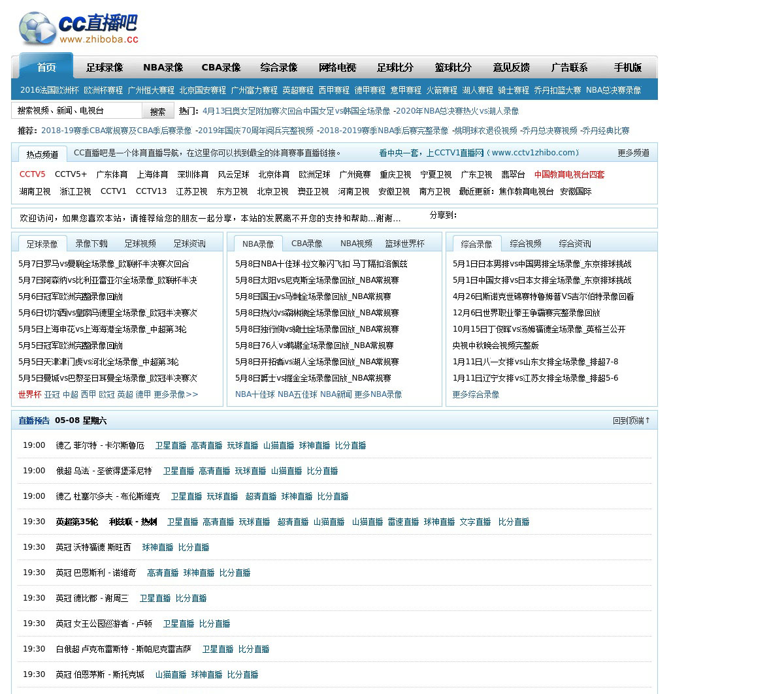Image resolution: width=784 pixels, height=694 pixels.
Task: Open 更多NBA录像 link
Action: click(x=378, y=394)
